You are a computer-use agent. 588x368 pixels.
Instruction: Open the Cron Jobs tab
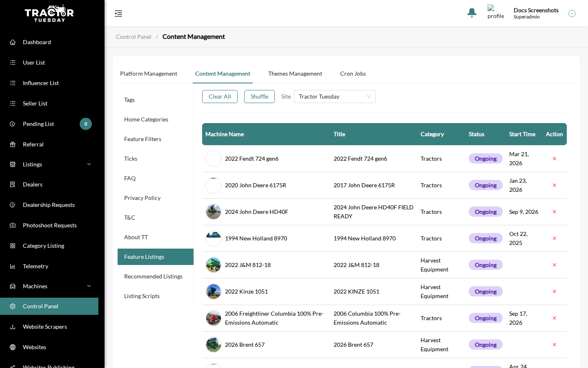click(353, 74)
